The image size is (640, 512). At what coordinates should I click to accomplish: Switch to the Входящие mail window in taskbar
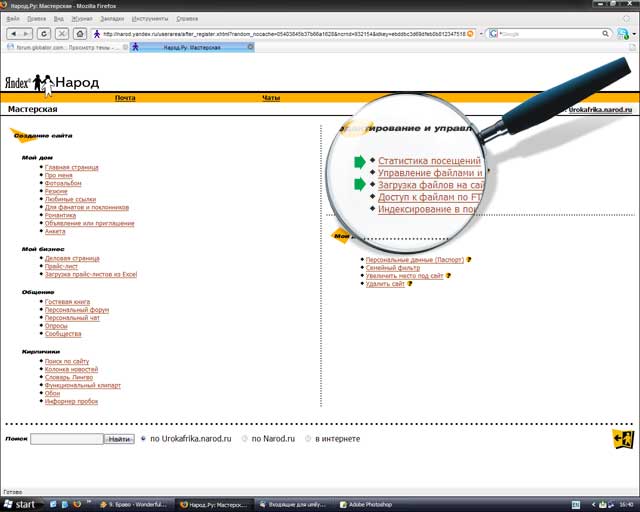point(293,505)
